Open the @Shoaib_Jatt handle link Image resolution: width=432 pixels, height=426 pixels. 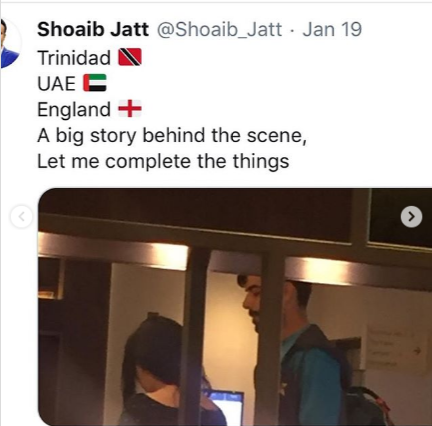coord(219,30)
